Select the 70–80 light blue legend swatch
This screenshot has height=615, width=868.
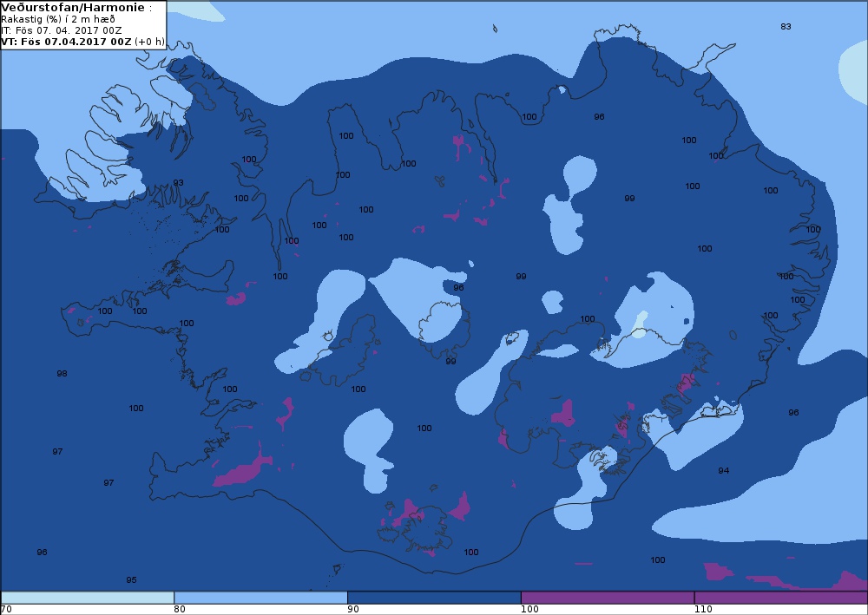[88, 598]
